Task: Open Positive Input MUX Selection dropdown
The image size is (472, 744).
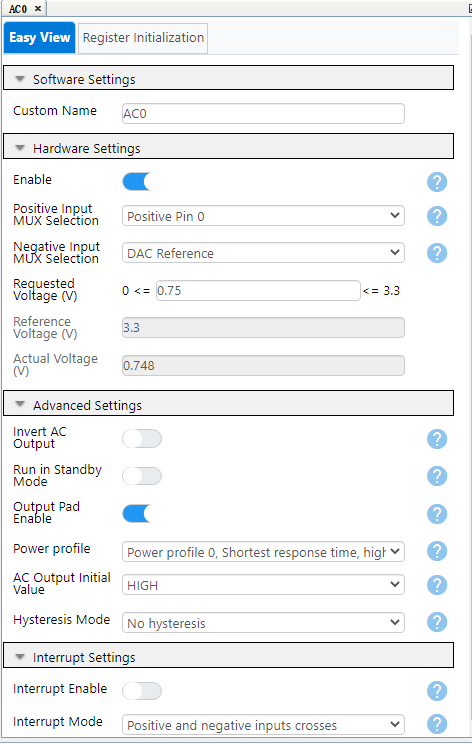Action: point(263,216)
